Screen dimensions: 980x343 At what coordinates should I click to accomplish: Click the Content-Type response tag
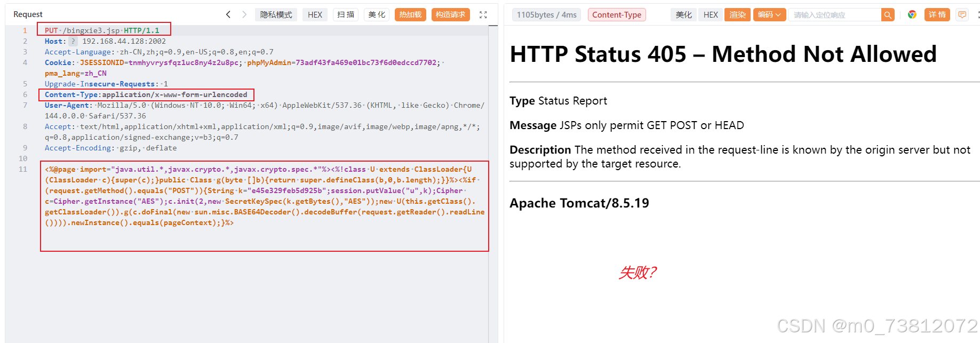(x=617, y=14)
